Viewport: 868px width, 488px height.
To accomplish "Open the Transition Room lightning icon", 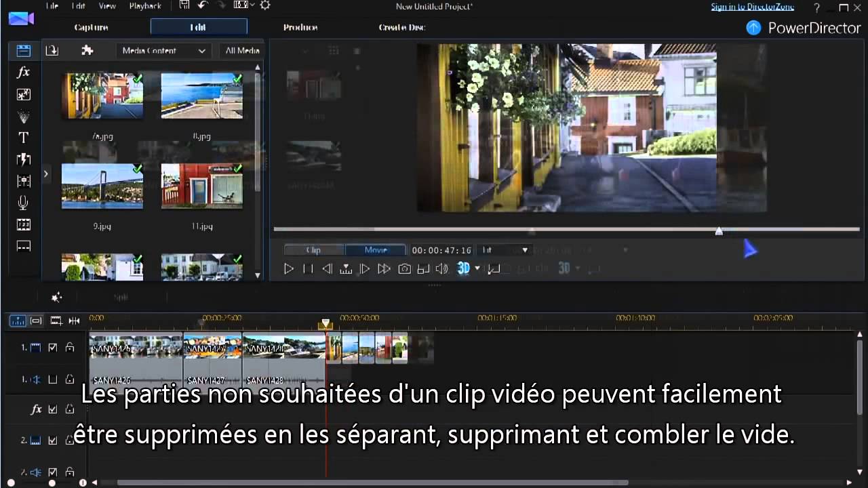I will [24, 160].
